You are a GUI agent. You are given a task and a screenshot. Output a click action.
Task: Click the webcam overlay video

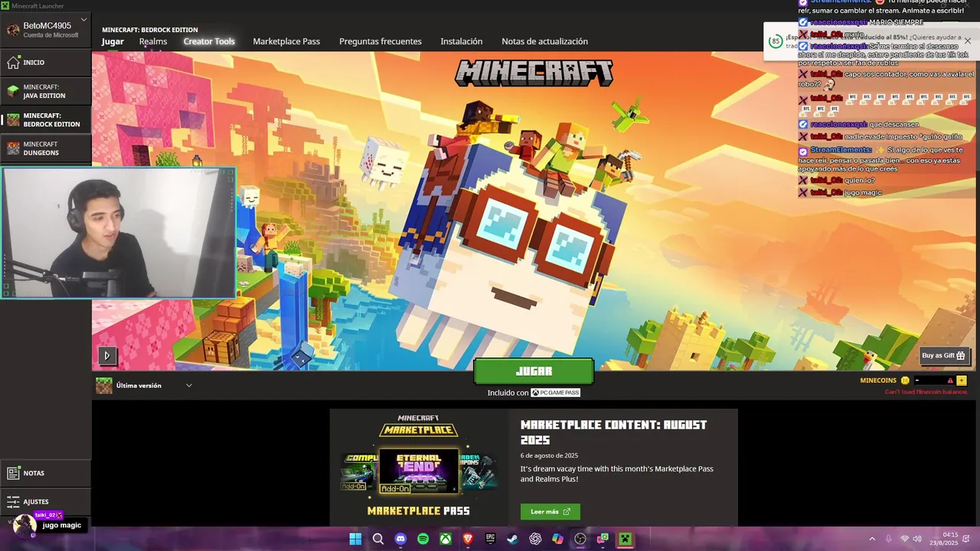[118, 233]
